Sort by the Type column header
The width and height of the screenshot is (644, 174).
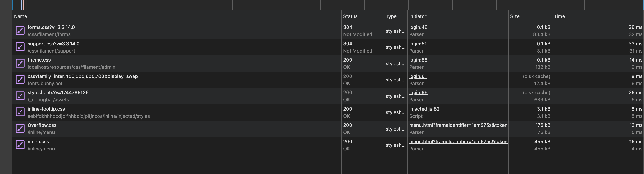pyautogui.click(x=391, y=16)
